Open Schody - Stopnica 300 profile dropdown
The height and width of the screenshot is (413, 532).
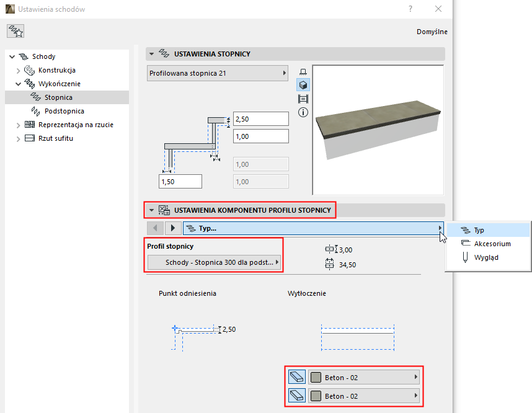click(x=215, y=262)
